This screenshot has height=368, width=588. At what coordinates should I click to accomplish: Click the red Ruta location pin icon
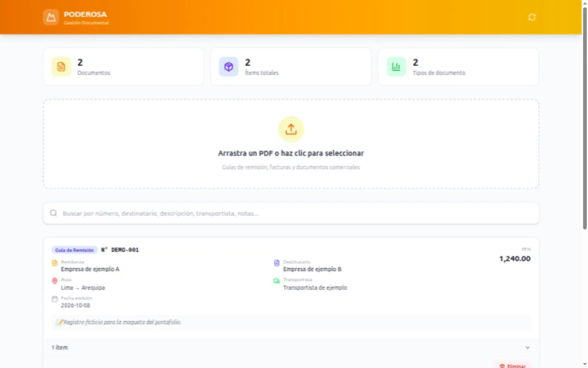[x=54, y=281]
